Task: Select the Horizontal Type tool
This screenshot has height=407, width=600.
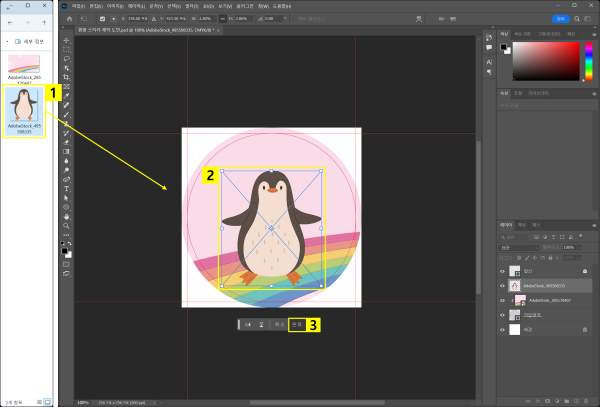Action: (66, 188)
